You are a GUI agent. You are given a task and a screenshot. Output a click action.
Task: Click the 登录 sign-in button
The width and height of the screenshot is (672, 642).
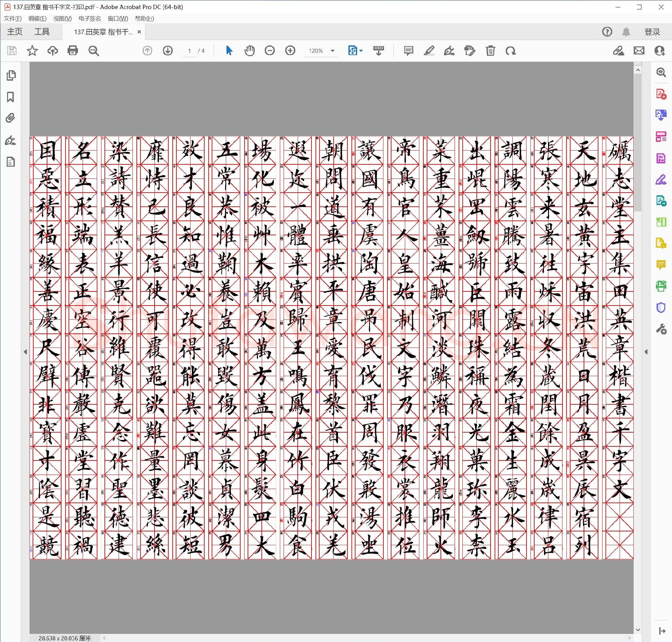tap(652, 32)
